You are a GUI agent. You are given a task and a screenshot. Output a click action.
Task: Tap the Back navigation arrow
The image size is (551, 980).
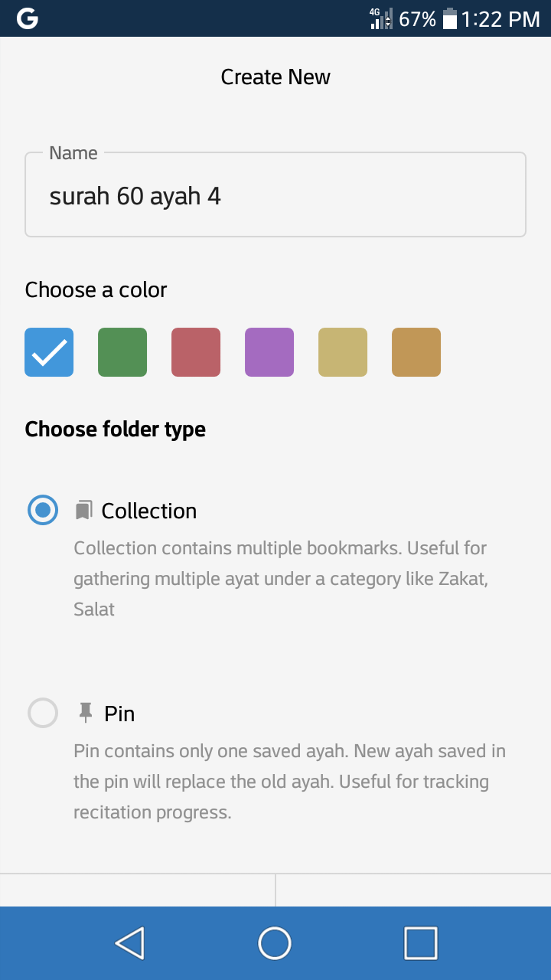[x=130, y=943]
